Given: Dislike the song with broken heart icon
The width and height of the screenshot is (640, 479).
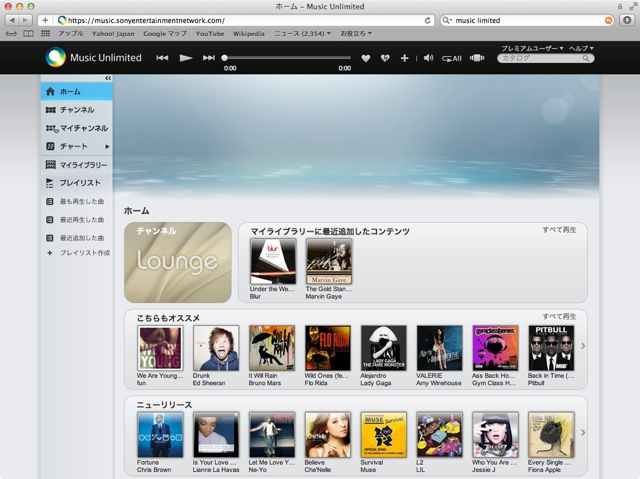Looking at the screenshot, I should (385, 58).
